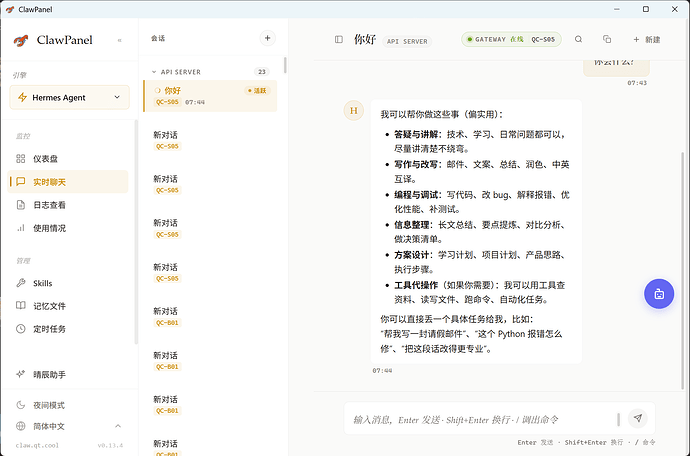Click the 答疑与讲解 bullet text
The image size is (690, 456).
tap(416, 134)
